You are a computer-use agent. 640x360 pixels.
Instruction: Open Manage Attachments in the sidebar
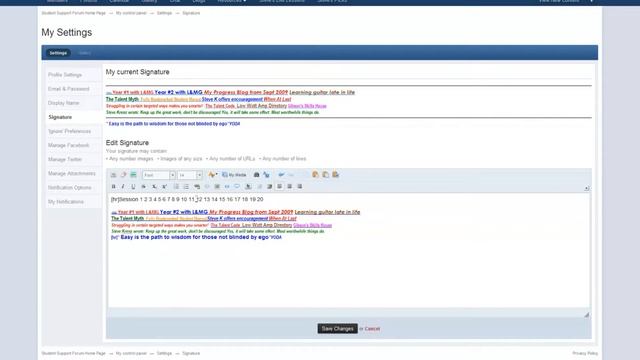click(x=72, y=173)
